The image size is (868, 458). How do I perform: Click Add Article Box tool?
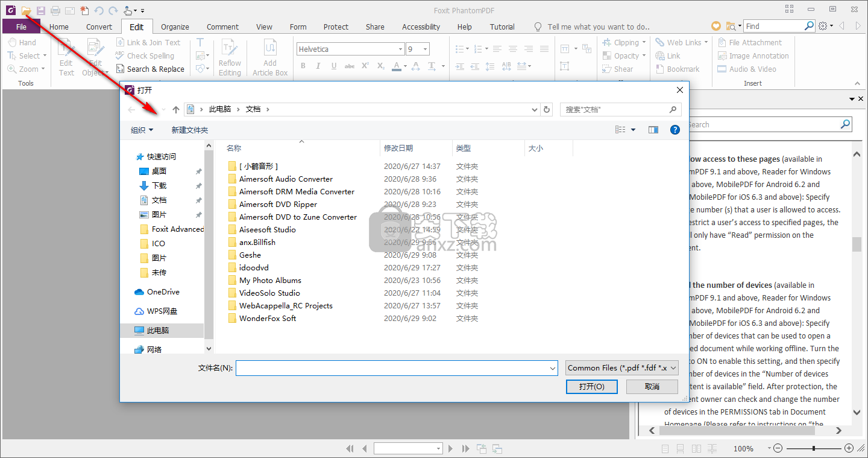point(270,57)
